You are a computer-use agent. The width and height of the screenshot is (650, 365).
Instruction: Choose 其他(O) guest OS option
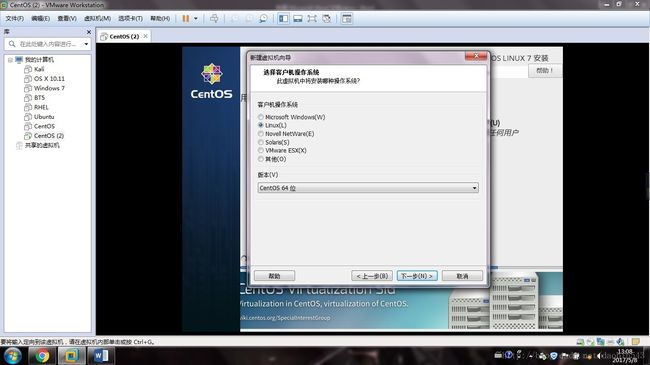point(272,159)
